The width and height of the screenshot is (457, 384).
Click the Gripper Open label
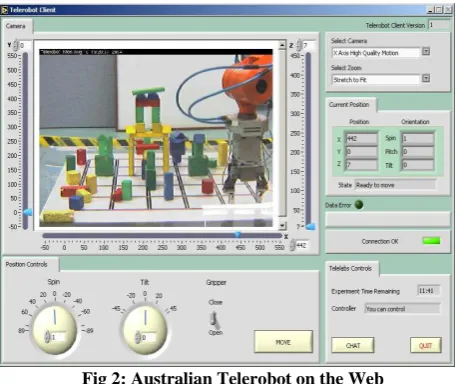pos(215,332)
